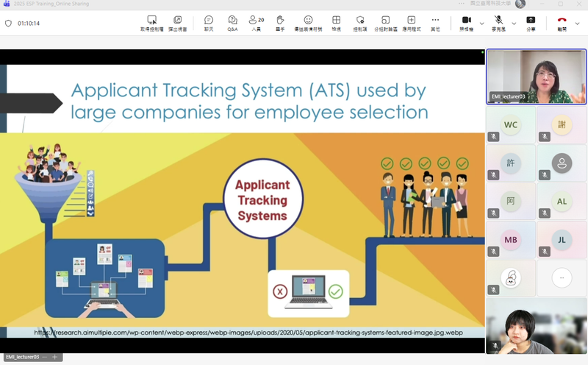Expand the microphone options dropdown arrow

514,24
